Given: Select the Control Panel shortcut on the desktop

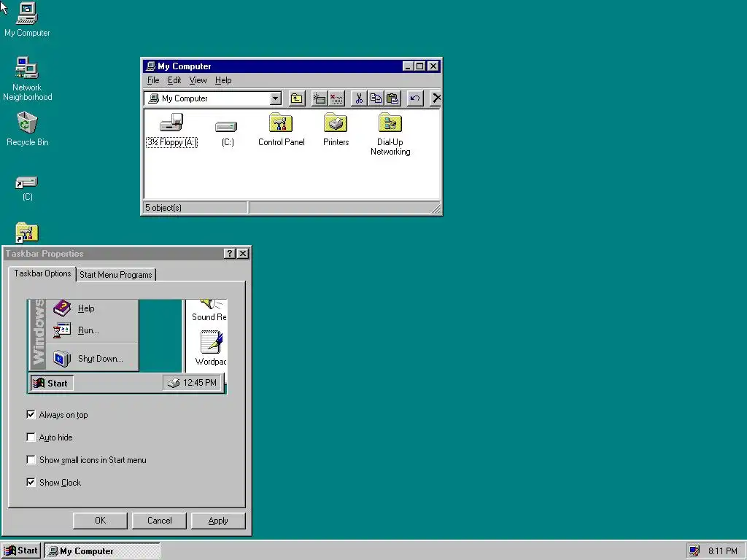Looking at the screenshot, I should click(27, 233).
